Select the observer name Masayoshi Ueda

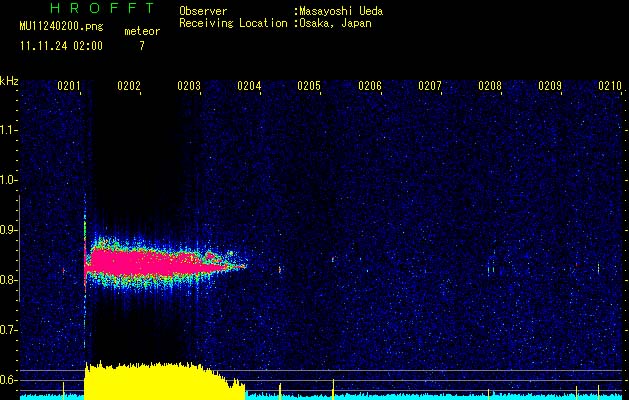click(x=339, y=11)
